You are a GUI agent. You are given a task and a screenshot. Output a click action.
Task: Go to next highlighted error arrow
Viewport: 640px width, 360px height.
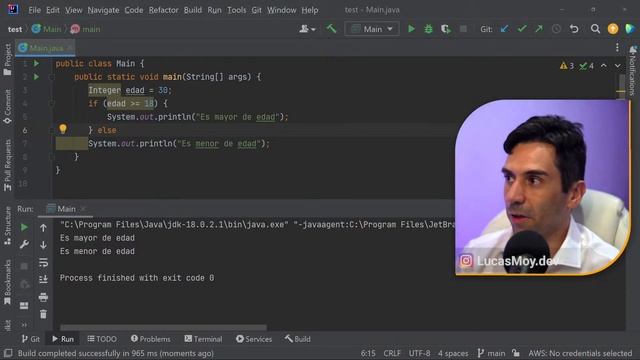coord(618,66)
